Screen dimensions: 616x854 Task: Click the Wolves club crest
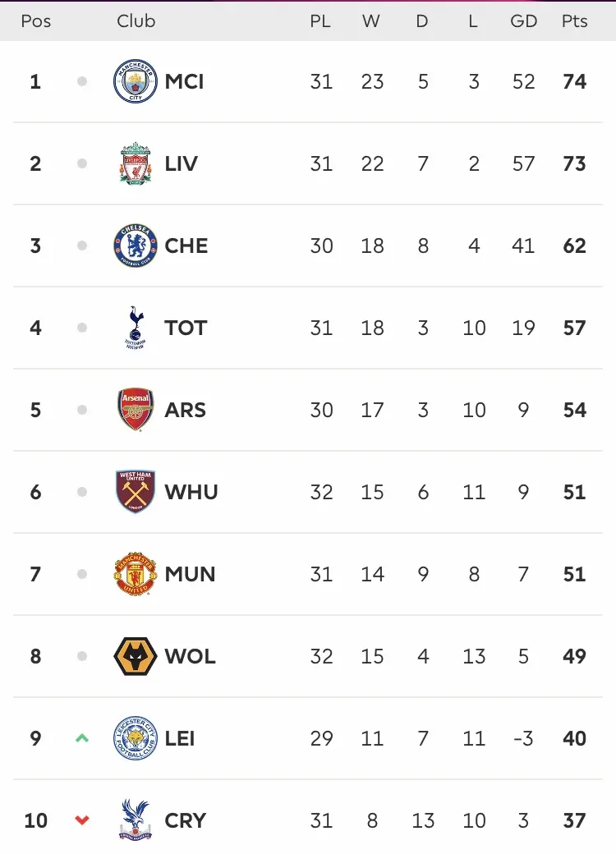tap(135, 656)
